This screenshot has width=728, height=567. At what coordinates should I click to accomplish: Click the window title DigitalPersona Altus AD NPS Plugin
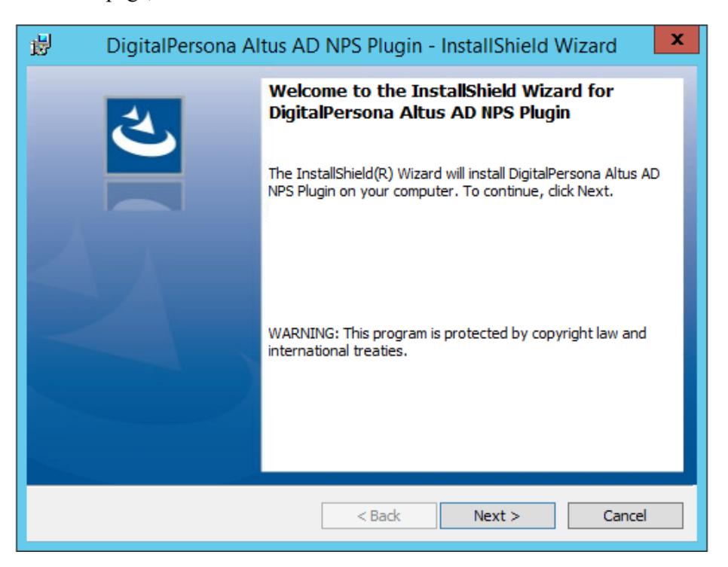265,46
